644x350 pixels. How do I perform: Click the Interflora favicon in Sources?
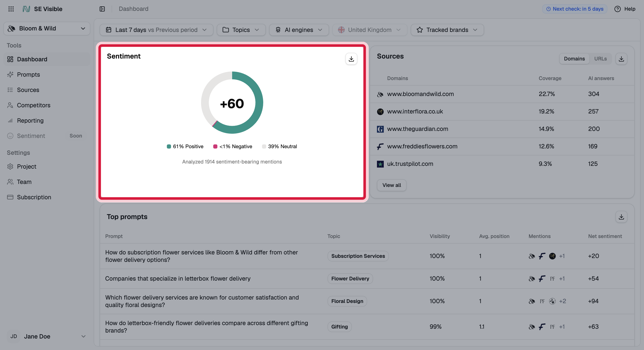coord(380,112)
